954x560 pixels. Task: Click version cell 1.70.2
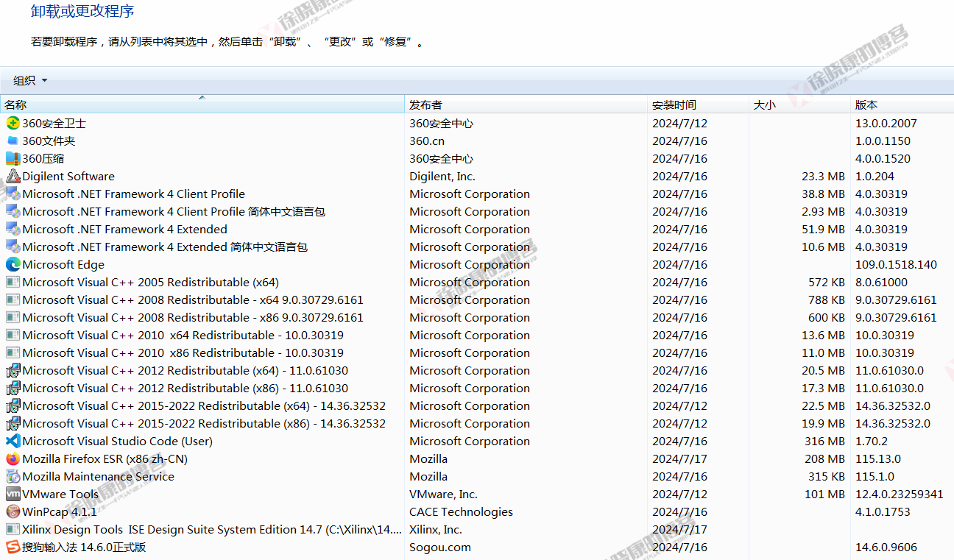point(872,441)
